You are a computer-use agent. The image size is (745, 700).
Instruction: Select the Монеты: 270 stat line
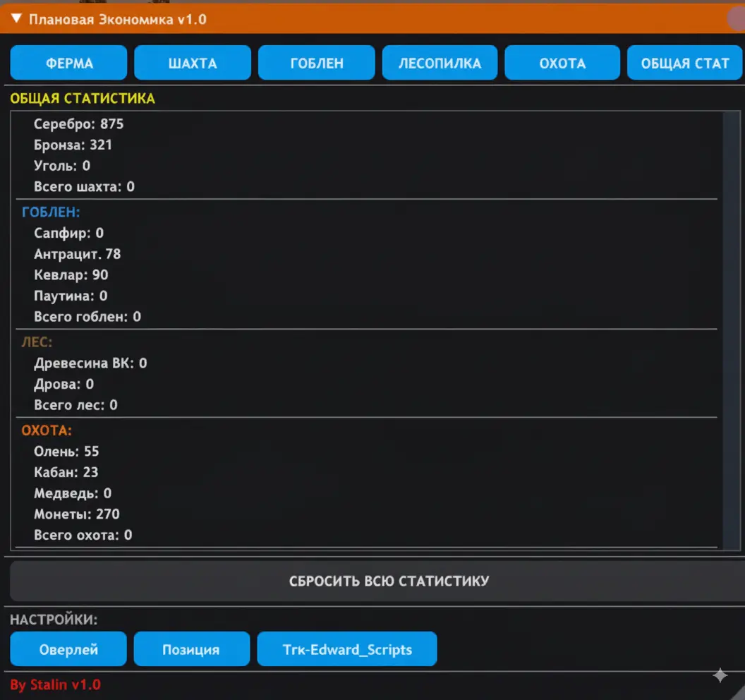(77, 514)
